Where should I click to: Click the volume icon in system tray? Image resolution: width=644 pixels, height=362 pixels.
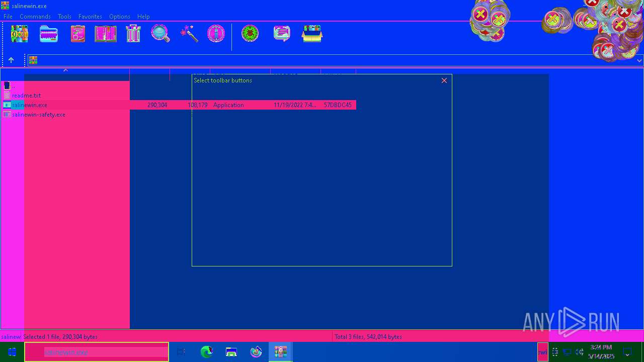coord(579,352)
